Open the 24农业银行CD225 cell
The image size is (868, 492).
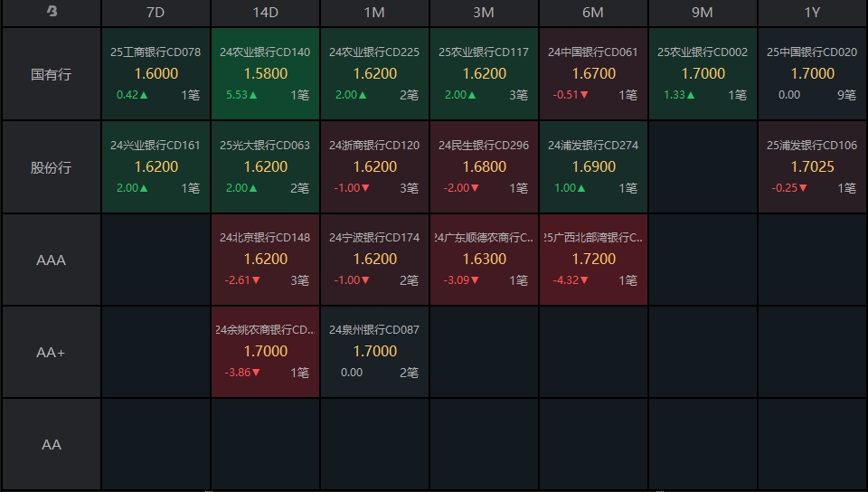[x=374, y=73]
